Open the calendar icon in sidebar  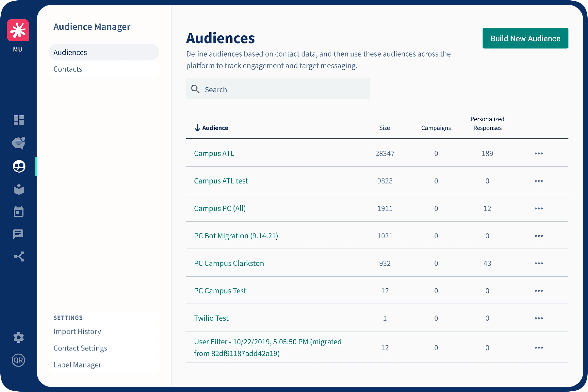pyautogui.click(x=19, y=212)
